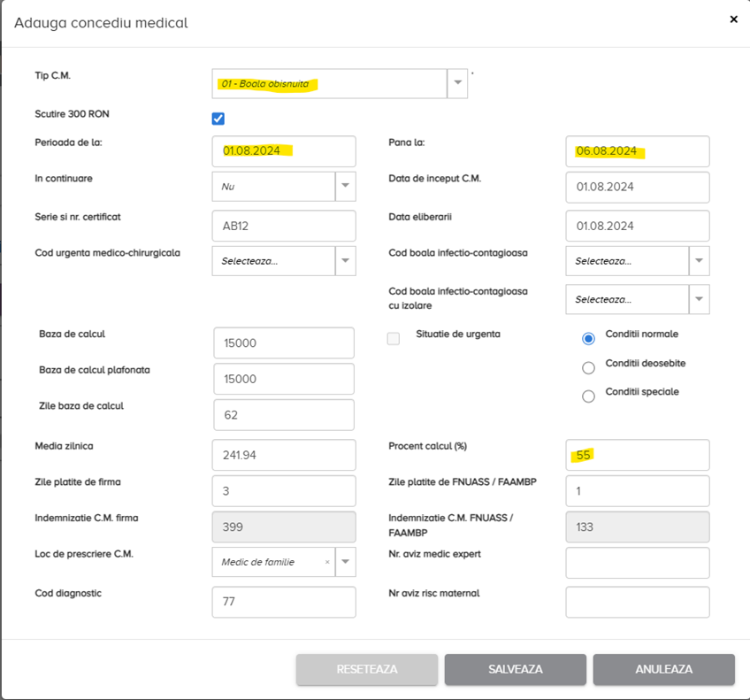Image resolution: width=750 pixels, height=700 pixels.
Task: Select the Cod diagnostic input field
Action: click(x=284, y=602)
